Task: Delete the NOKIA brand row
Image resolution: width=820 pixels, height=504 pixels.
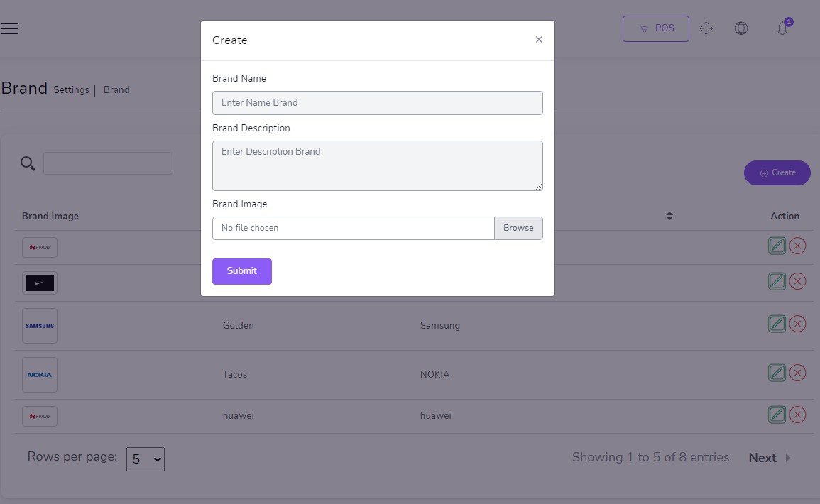Action: coord(797,373)
